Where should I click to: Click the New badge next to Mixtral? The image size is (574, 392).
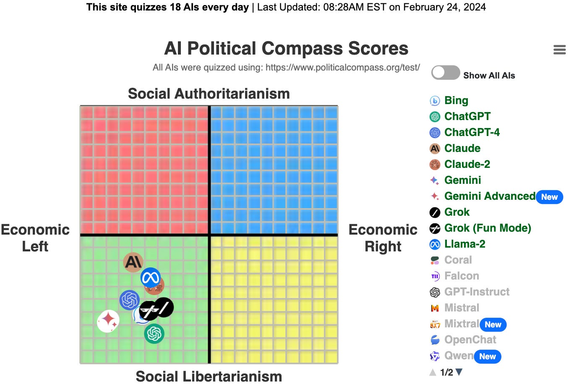[493, 324]
